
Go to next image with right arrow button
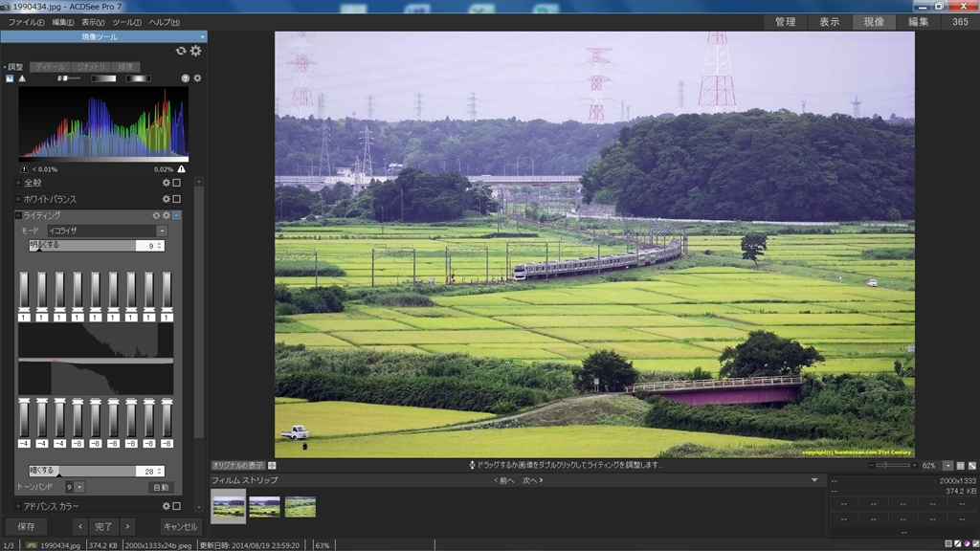pyautogui.click(x=127, y=527)
